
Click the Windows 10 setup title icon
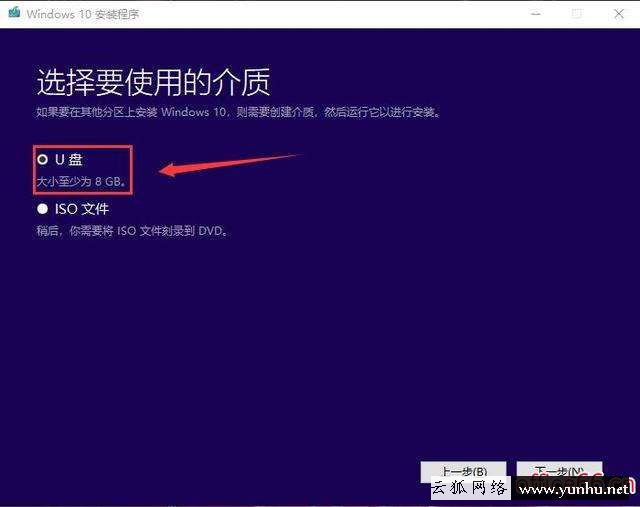point(14,12)
